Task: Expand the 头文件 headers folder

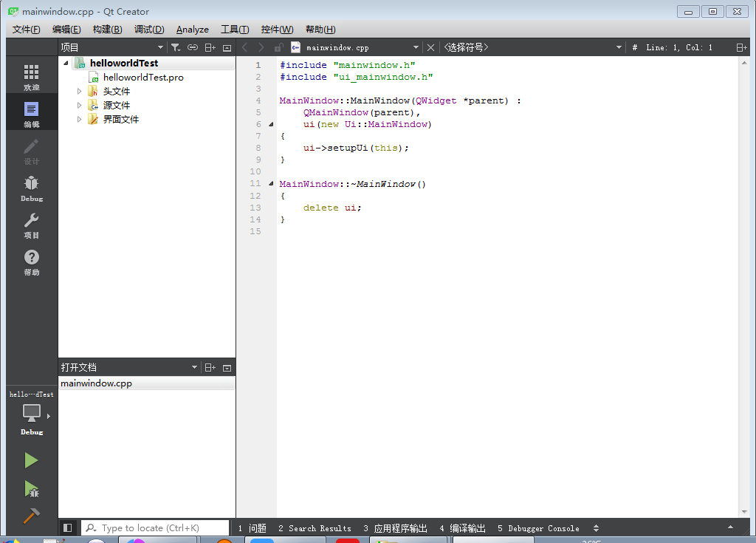Action: click(x=79, y=91)
